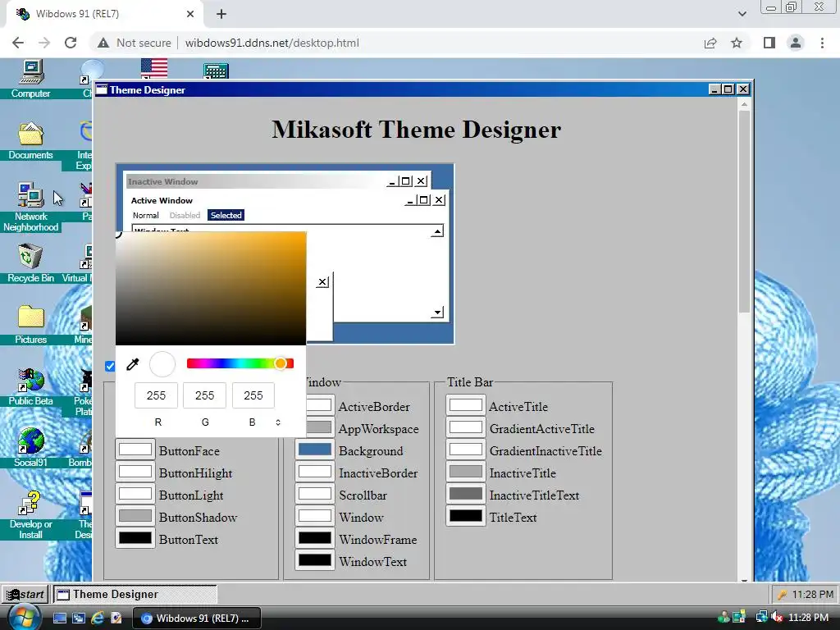Click the Normal menu item in preview

pos(146,216)
